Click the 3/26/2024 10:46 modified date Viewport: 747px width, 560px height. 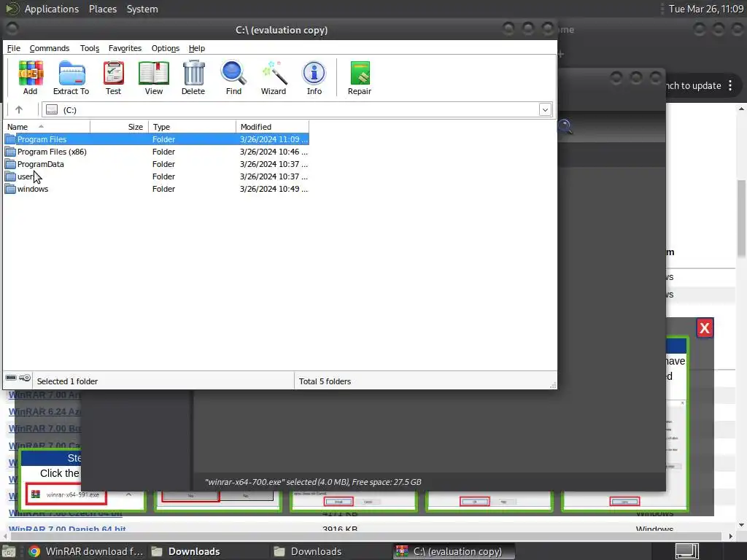[x=274, y=152]
